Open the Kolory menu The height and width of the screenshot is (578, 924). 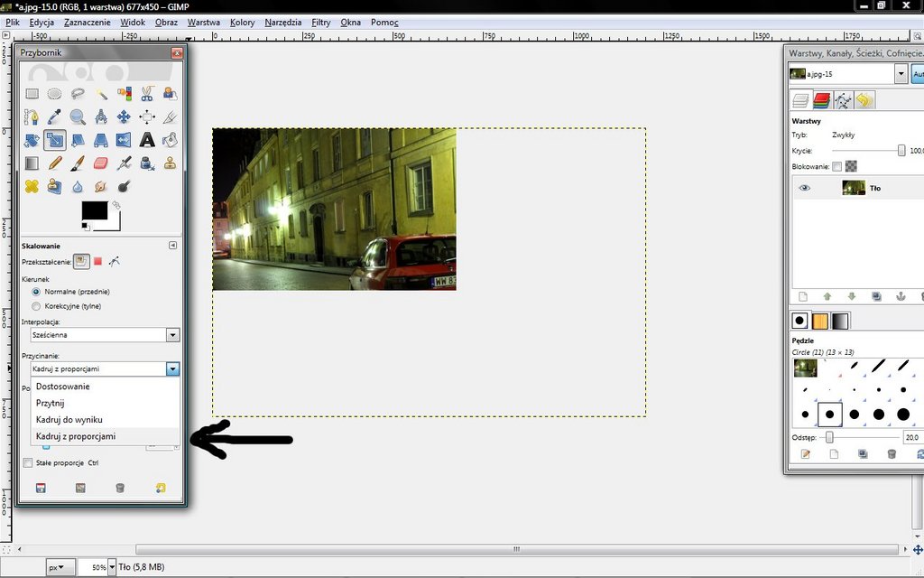point(242,23)
